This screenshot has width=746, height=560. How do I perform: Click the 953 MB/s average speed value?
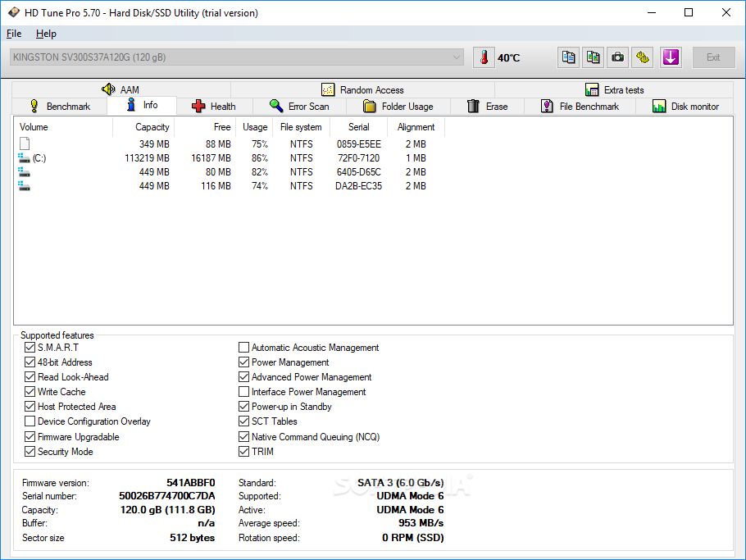(421, 523)
